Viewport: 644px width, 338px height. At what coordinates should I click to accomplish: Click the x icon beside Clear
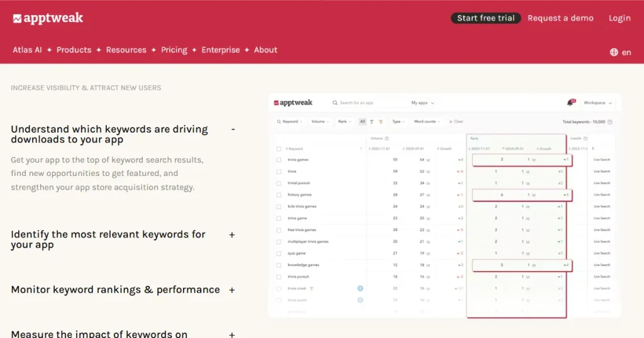click(450, 122)
